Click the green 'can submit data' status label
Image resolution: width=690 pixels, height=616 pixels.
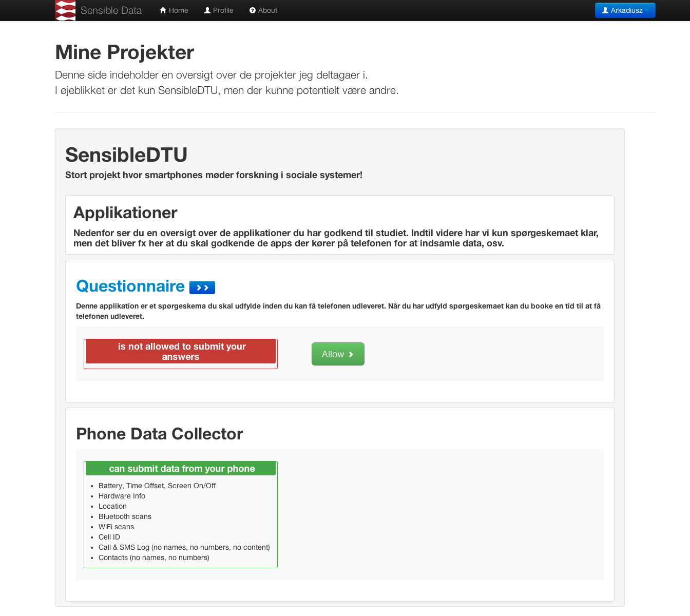coord(181,468)
